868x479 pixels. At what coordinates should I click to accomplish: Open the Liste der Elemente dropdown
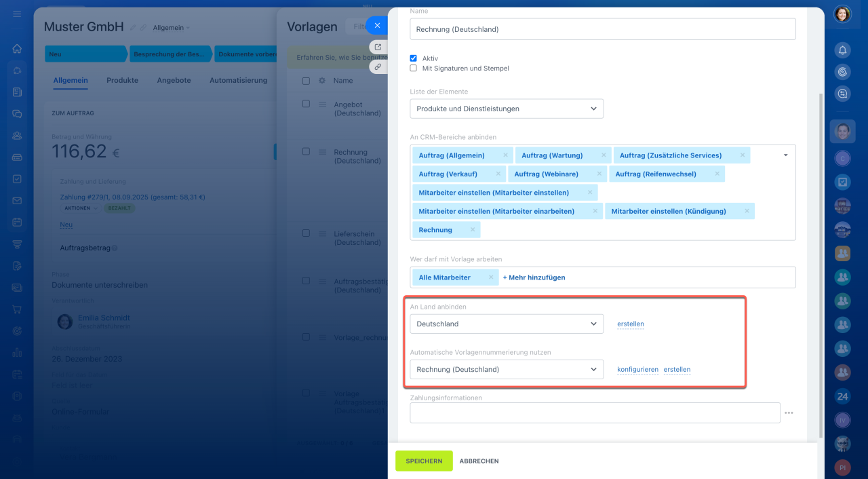coord(507,109)
